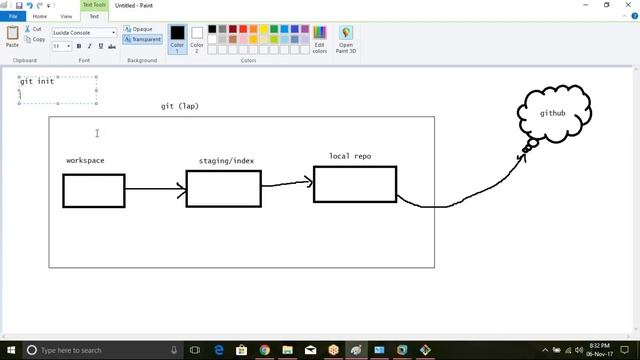Viewport: 640px width, 360px height.
Task: Select Opaque background option
Action: point(138,29)
